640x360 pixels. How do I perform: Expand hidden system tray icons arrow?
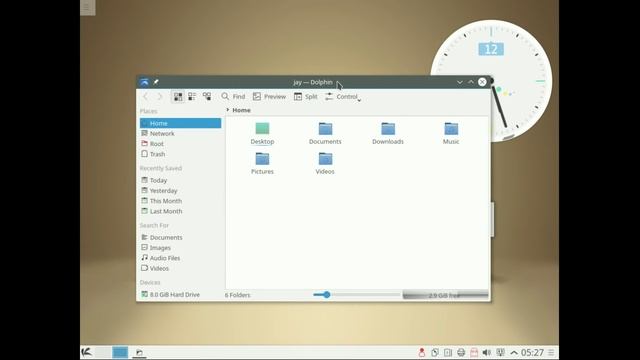pos(514,353)
